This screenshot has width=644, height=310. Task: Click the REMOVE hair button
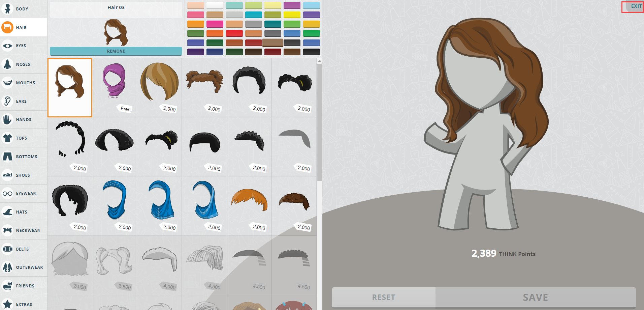click(x=116, y=51)
